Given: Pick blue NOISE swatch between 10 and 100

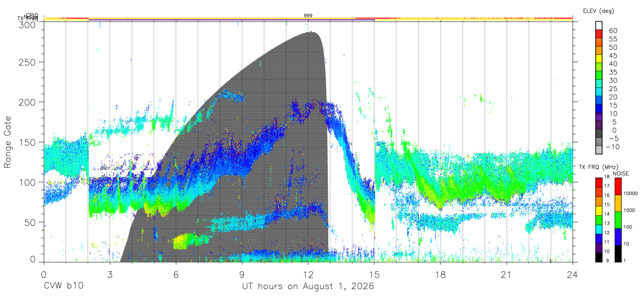Looking at the screenshot, I should point(617,236).
